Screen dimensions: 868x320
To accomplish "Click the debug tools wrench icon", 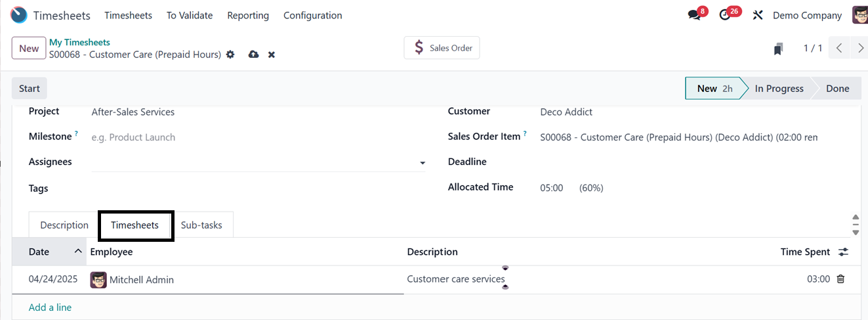I will tap(758, 15).
